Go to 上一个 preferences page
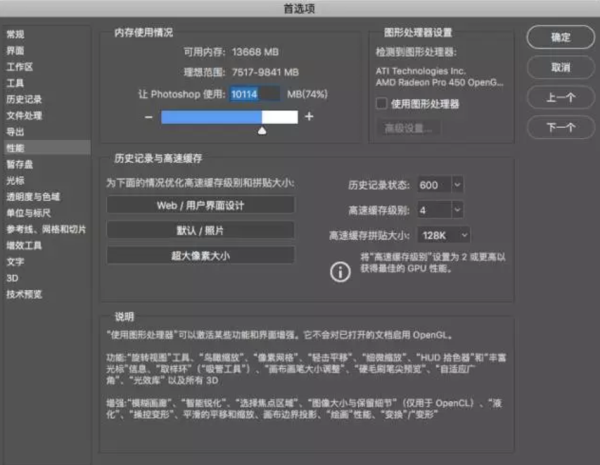The image size is (600, 465). point(561,97)
